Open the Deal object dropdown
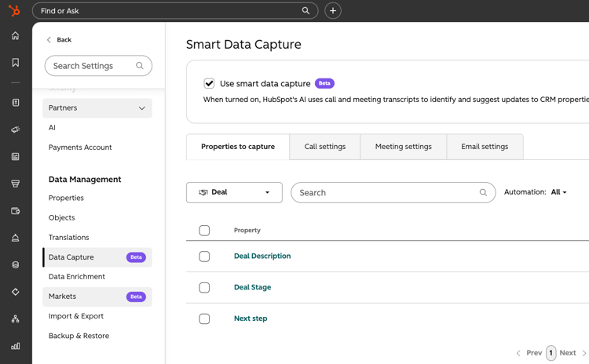Viewport: 589px width, 364px height. click(234, 192)
